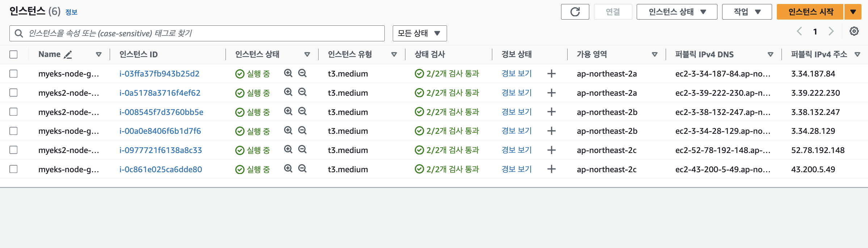Add alarm plus for 43.200.5.49 row
This screenshot has height=248, width=868.
pyautogui.click(x=551, y=169)
